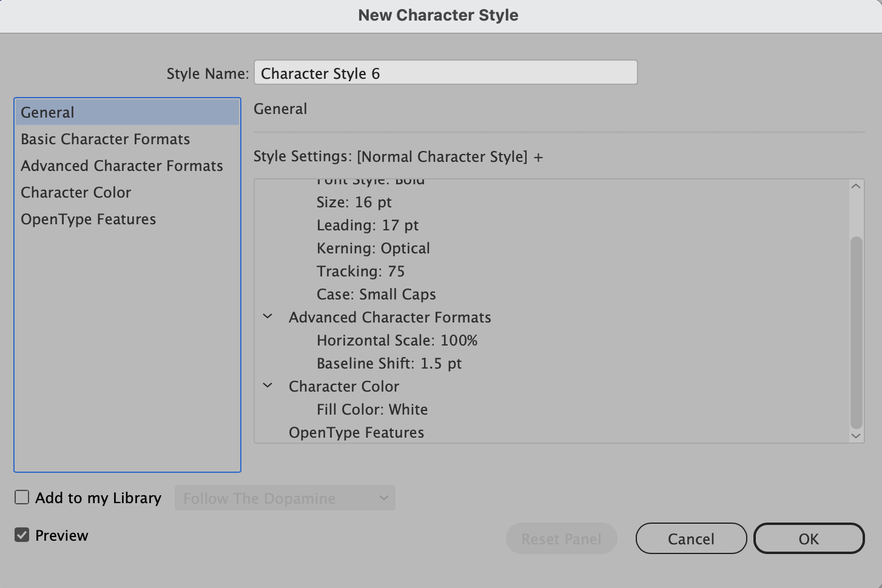Click the General category entry
Viewport: 882px width, 588px height.
[x=47, y=112]
